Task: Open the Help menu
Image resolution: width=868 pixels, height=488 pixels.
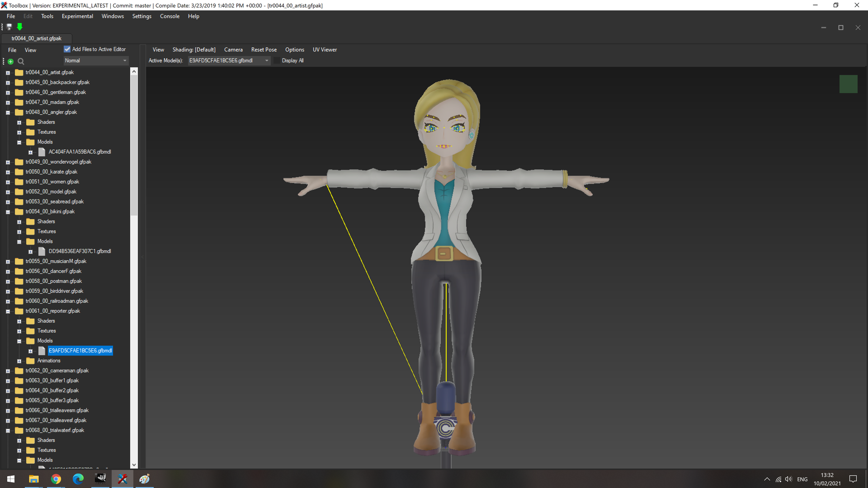Action: (193, 16)
